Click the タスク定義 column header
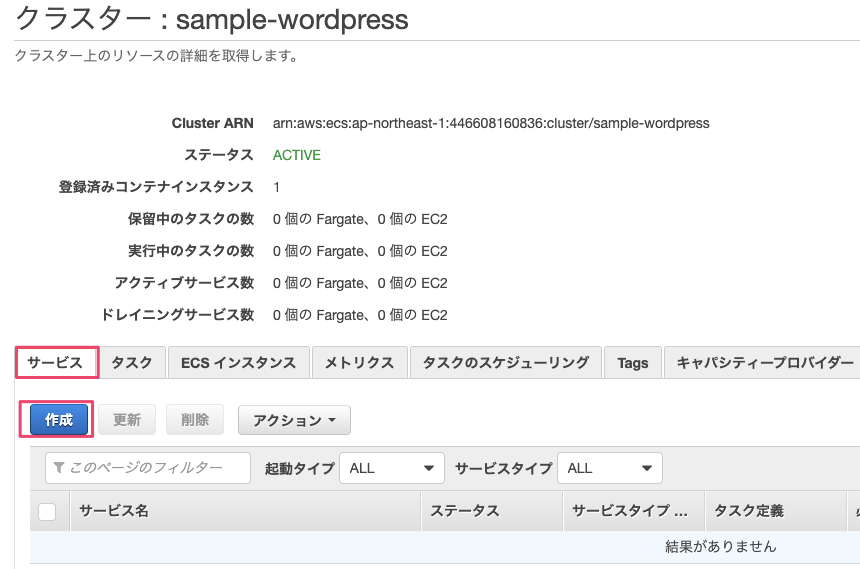Image resolution: width=860 pixels, height=569 pixels. tap(748, 511)
